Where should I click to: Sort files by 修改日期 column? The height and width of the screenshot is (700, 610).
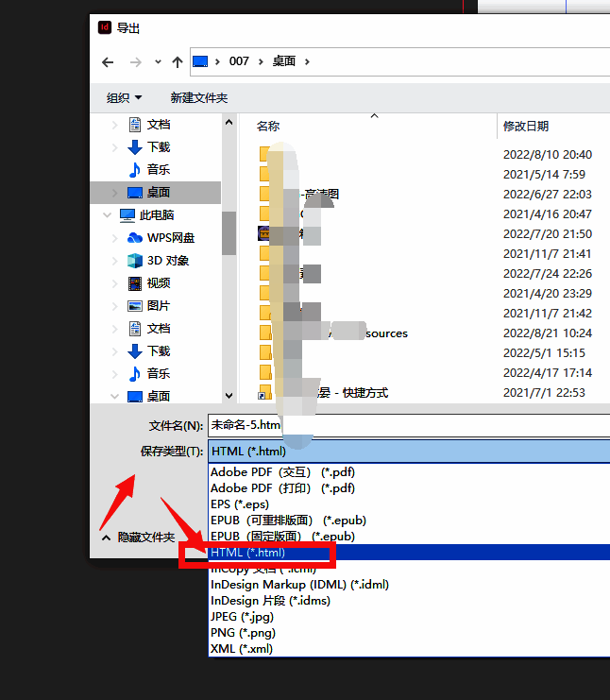click(x=526, y=127)
